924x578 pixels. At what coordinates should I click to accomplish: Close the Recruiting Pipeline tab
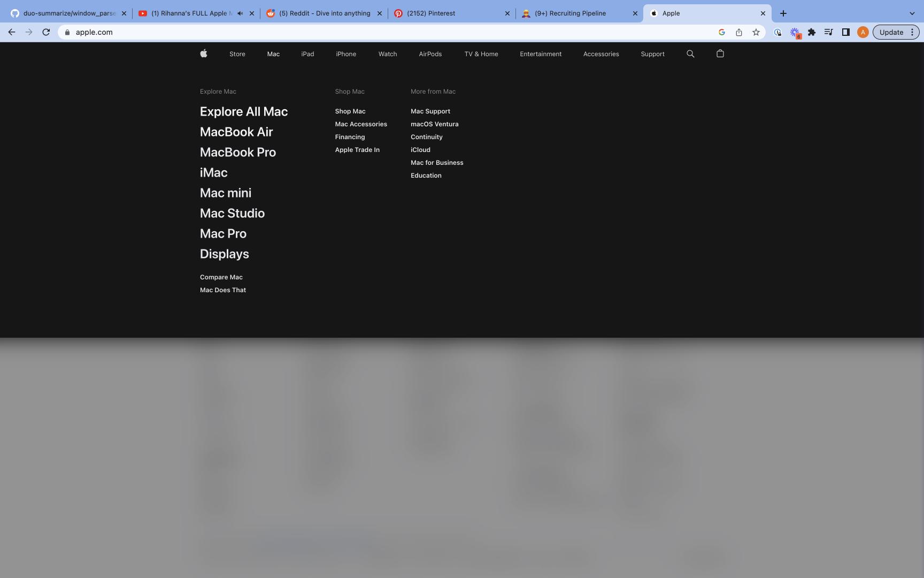point(635,13)
